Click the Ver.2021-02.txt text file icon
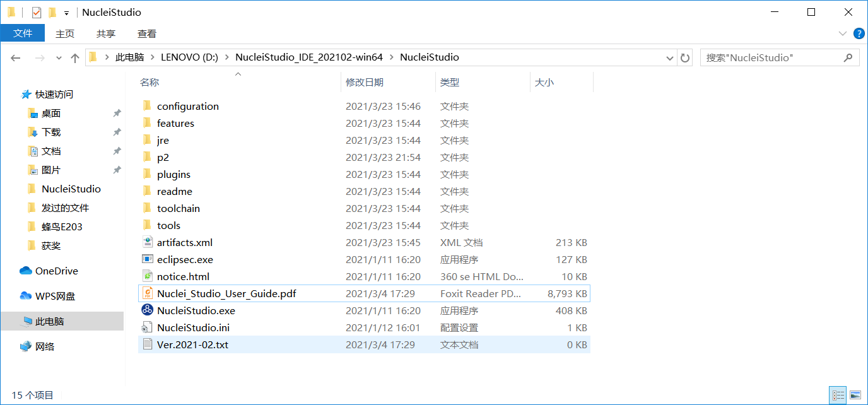 point(147,344)
